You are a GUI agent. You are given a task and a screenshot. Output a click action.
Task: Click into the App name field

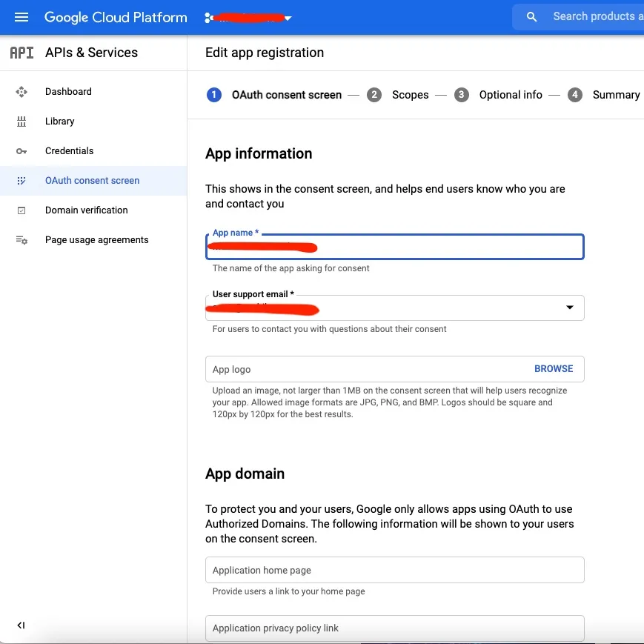tap(395, 247)
